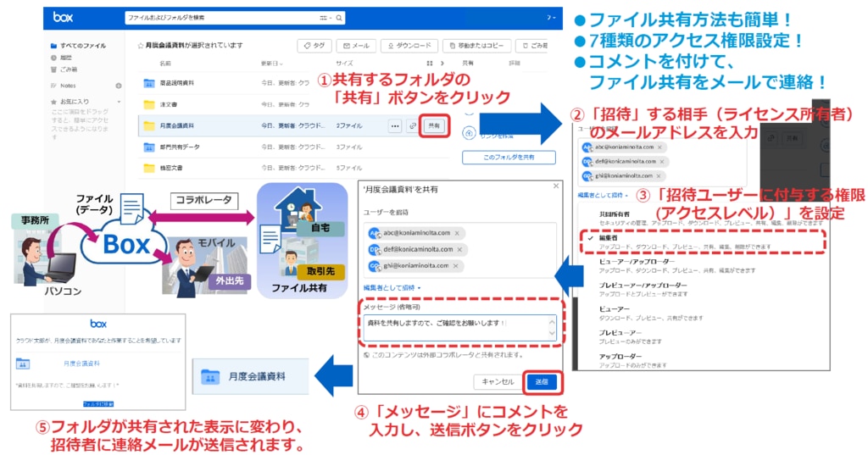Open Notes in the sidebar
This screenshot has height=455, width=868.
63,86
